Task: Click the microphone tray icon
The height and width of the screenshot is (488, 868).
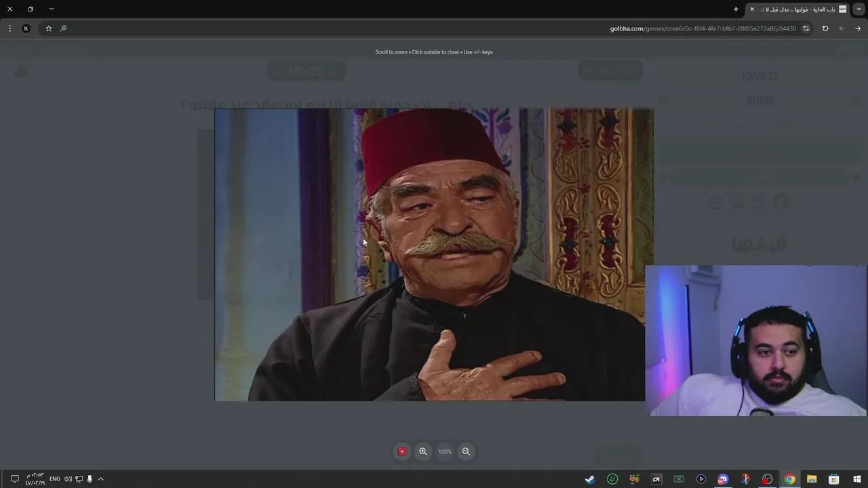Action: pyautogui.click(x=90, y=479)
